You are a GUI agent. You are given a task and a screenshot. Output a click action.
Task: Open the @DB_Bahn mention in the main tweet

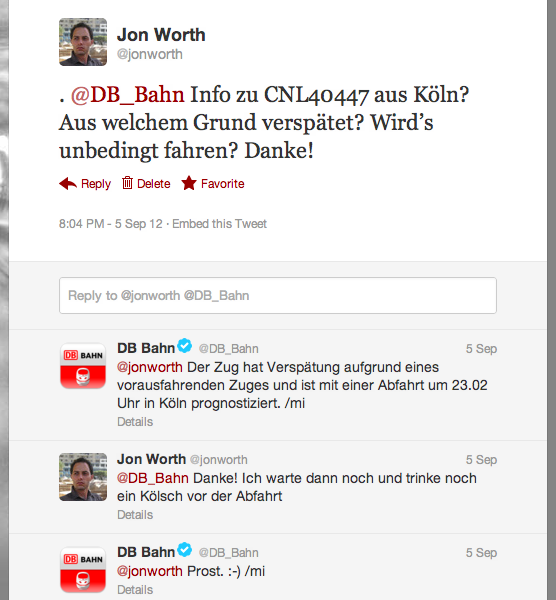pyautogui.click(x=127, y=95)
